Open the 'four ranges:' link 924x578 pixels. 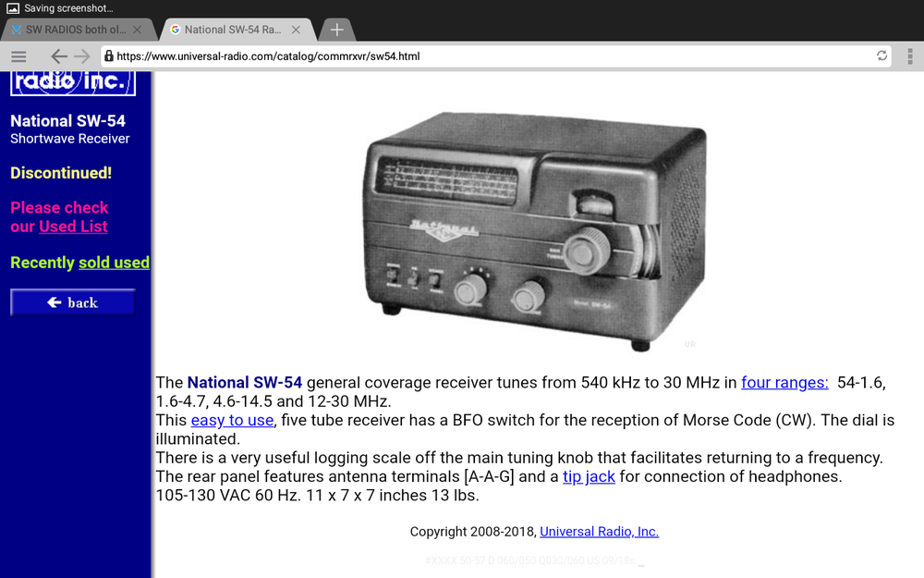[784, 382]
